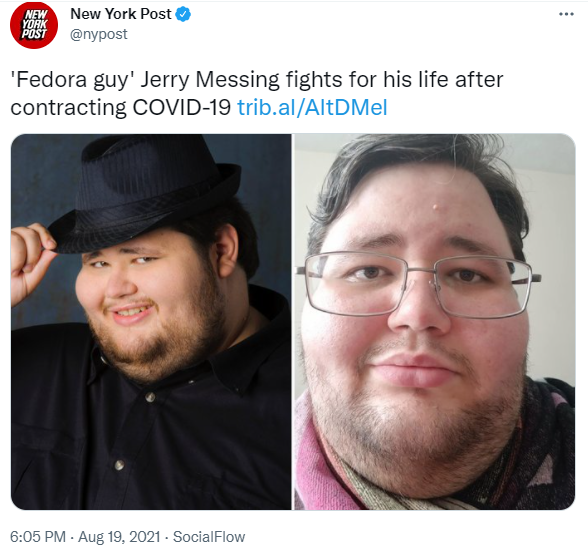Open the right photo with the eyeglasses
The image size is (588, 557).
tap(435, 321)
